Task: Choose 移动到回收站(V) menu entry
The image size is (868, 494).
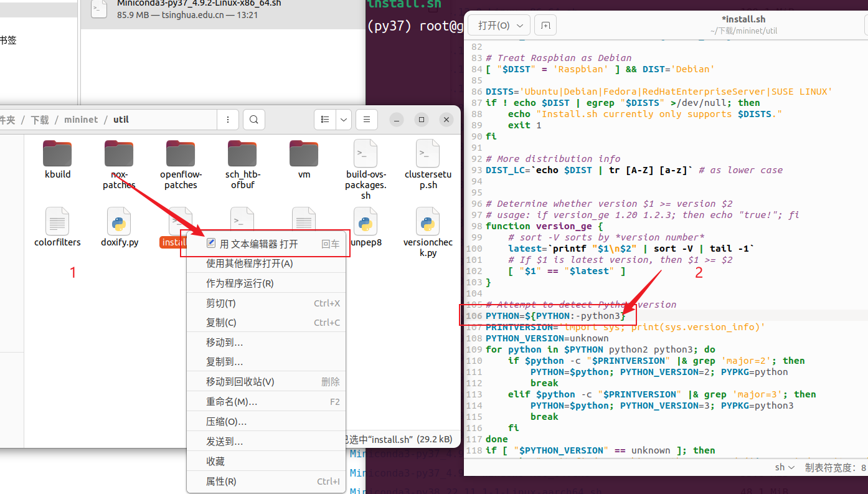Action: tap(266, 382)
